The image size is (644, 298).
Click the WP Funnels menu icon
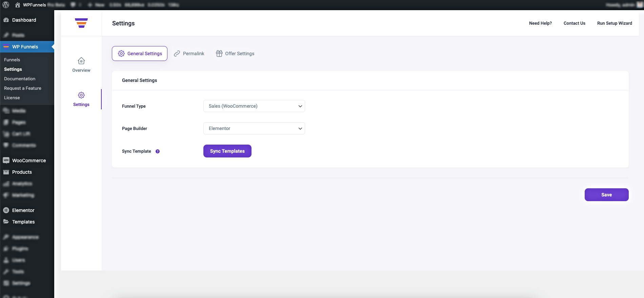click(x=6, y=47)
